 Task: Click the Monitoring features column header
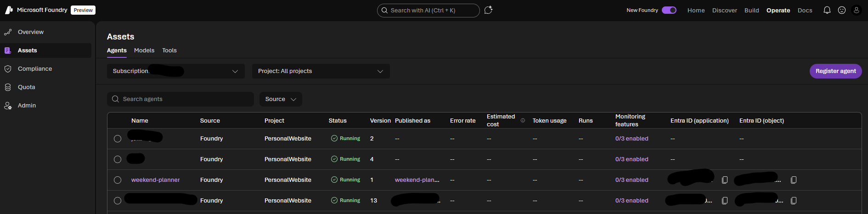click(630, 120)
